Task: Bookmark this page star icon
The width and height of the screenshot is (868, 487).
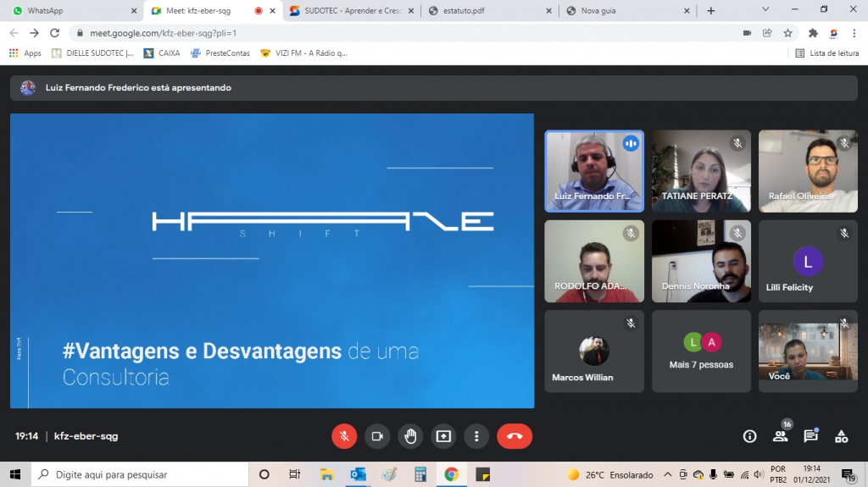Action: point(787,33)
